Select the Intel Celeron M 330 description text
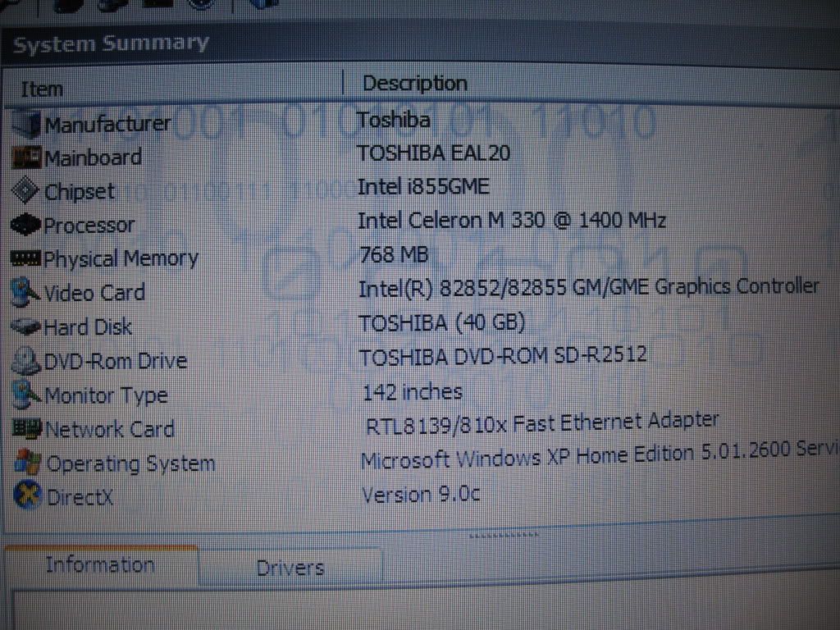This screenshot has height=630, width=840. pos(511,220)
